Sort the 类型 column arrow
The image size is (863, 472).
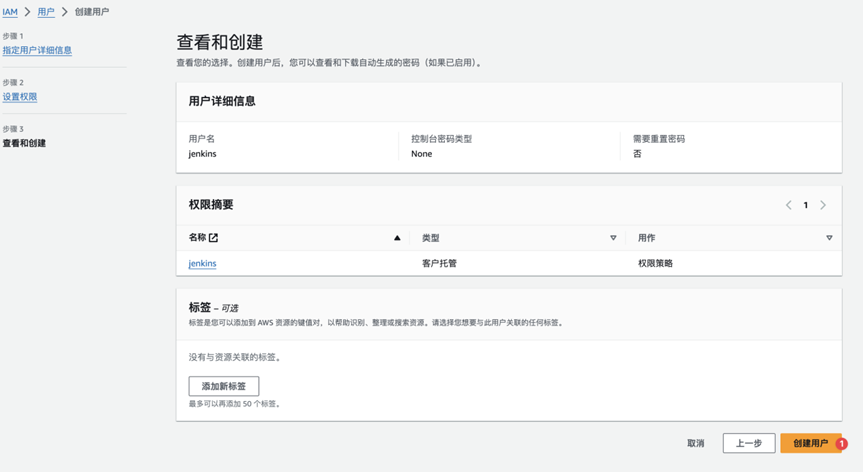coord(613,238)
